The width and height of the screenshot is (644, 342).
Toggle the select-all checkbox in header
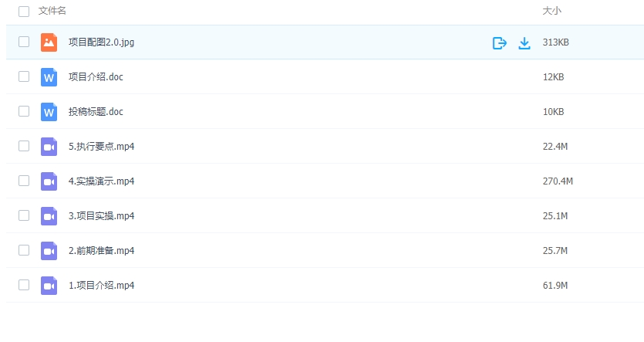[x=24, y=12]
